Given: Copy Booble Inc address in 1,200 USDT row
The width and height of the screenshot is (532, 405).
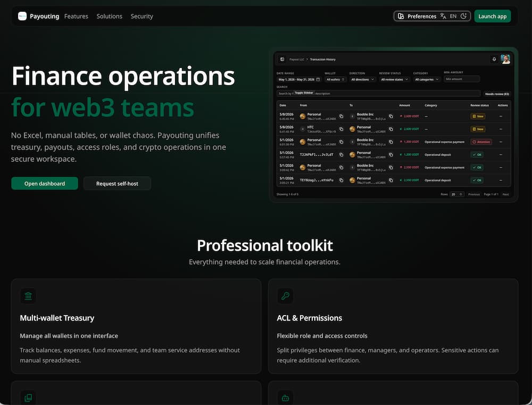Looking at the screenshot, I should 391,142.
